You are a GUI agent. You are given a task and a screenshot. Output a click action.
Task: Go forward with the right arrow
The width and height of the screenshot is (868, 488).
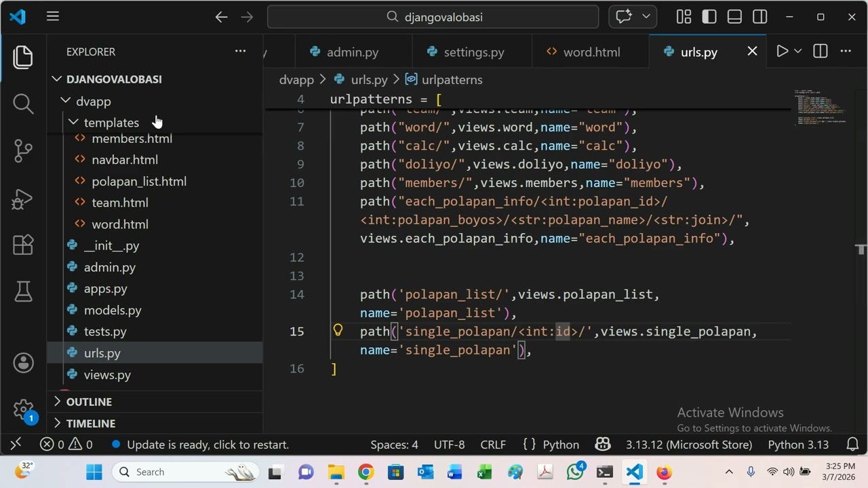[247, 17]
